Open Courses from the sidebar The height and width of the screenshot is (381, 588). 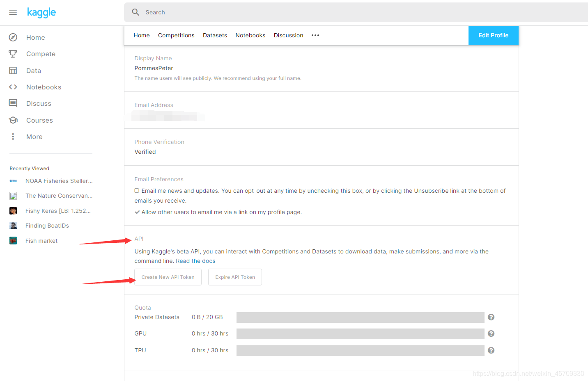(39, 120)
